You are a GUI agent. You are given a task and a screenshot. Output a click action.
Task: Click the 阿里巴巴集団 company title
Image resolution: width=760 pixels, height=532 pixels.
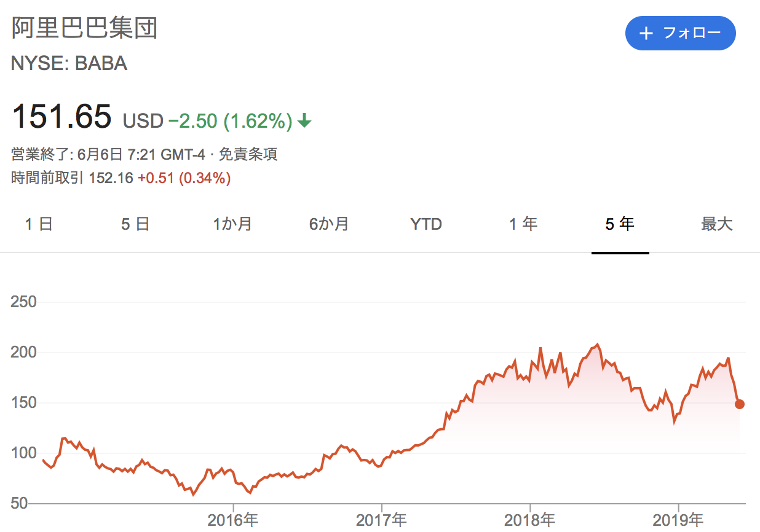[x=85, y=28]
